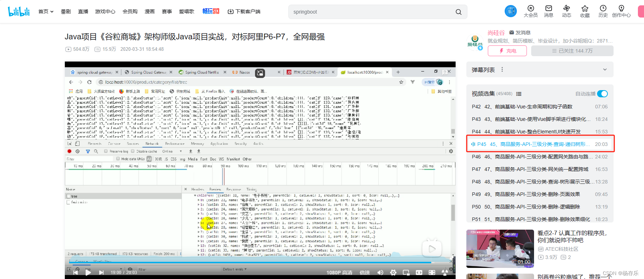Enable picture-in-picture mode icon
This screenshot has width=644, height=279.
(x=406, y=273)
